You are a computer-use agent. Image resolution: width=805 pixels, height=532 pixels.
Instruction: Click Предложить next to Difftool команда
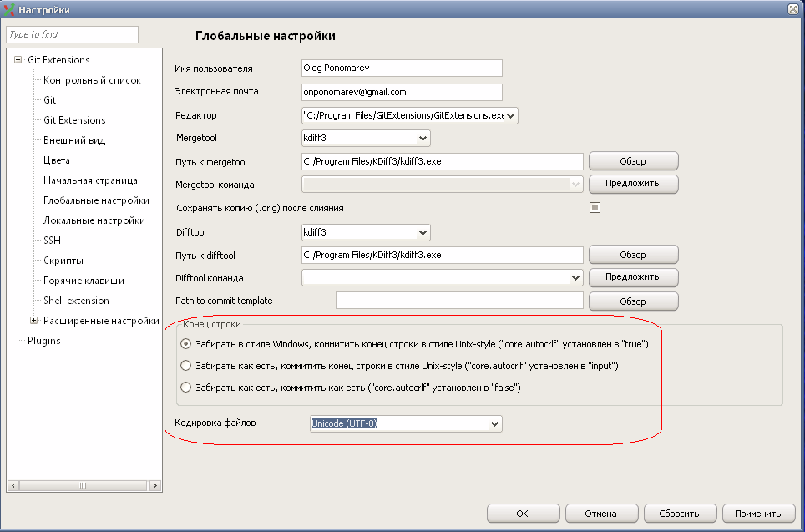[633, 277]
